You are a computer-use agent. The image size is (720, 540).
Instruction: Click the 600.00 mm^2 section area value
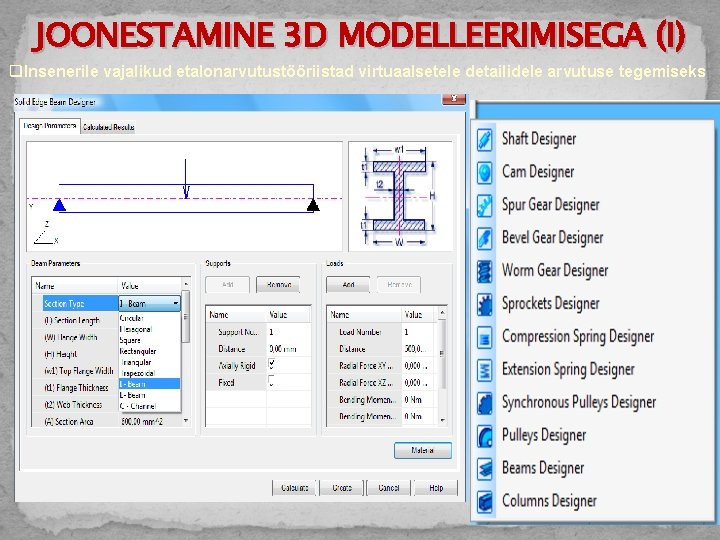point(142,422)
